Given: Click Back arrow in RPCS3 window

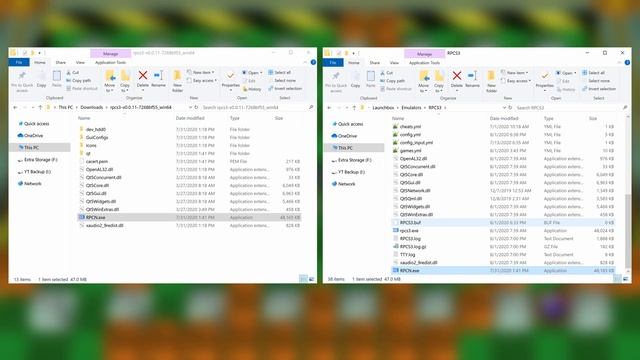Looking at the screenshot, I should point(329,108).
